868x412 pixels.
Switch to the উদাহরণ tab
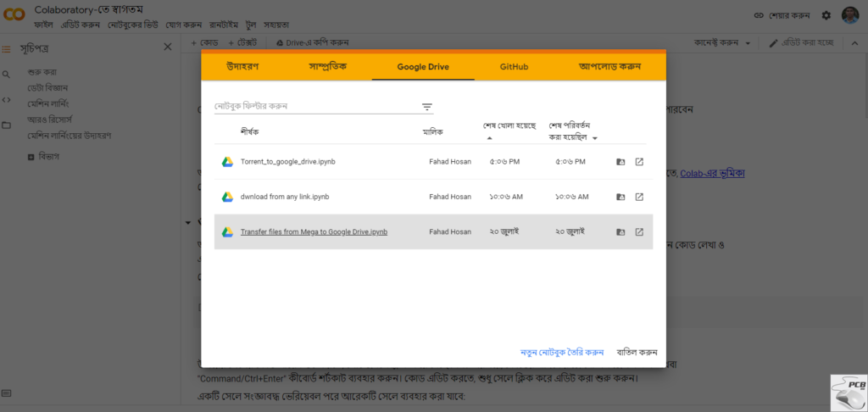(242, 66)
